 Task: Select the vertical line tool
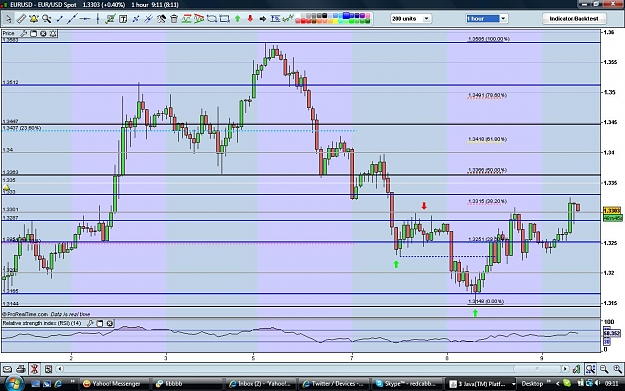[x=98, y=19]
